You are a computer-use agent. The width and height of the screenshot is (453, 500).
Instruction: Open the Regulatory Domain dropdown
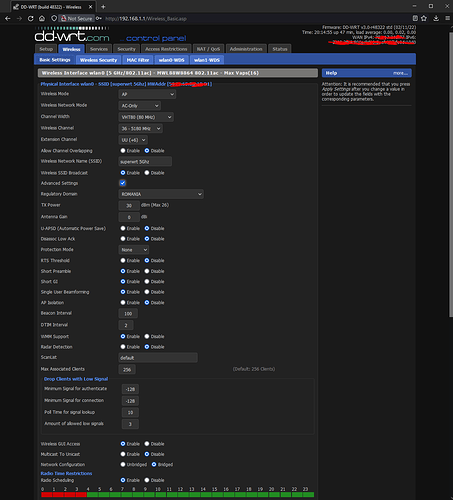pos(161,194)
